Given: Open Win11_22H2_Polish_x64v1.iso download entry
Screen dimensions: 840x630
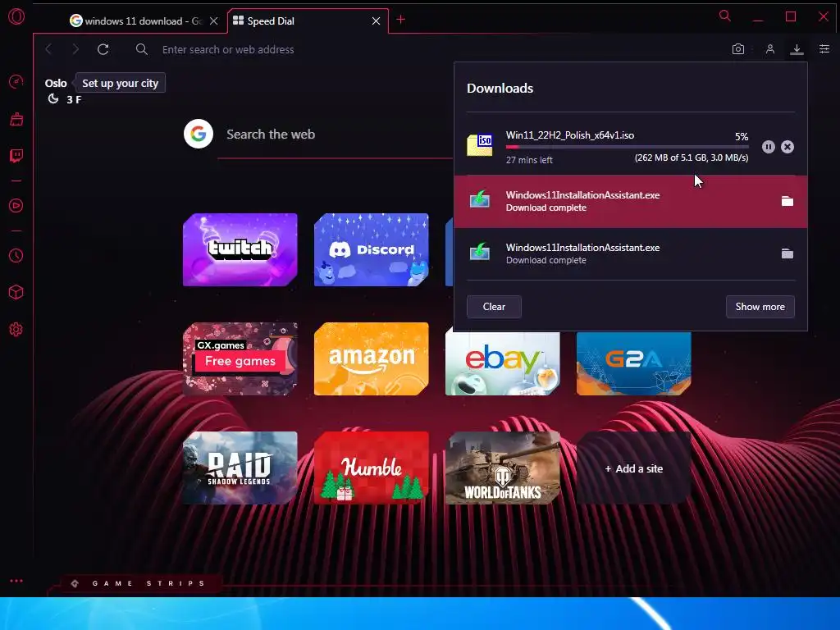Looking at the screenshot, I should pyautogui.click(x=631, y=144).
